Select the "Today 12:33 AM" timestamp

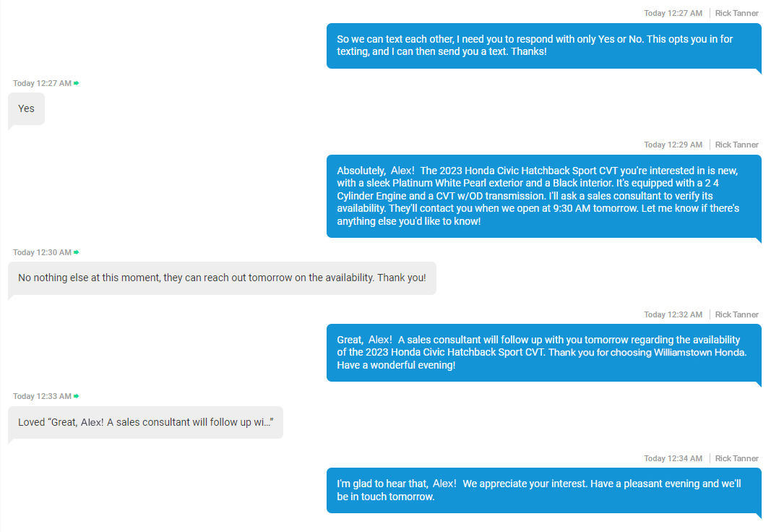point(42,396)
